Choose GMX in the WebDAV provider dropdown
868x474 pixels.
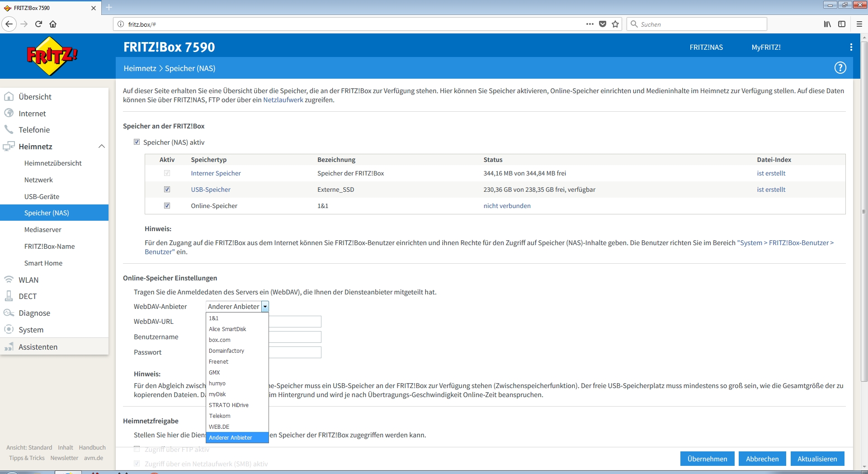[214, 373]
